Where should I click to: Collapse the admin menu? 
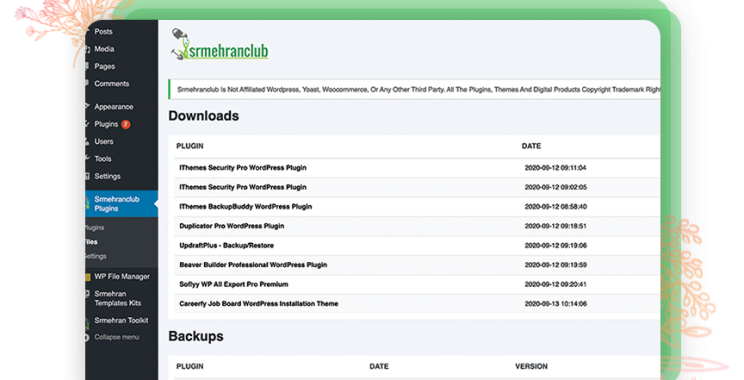click(116, 337)
